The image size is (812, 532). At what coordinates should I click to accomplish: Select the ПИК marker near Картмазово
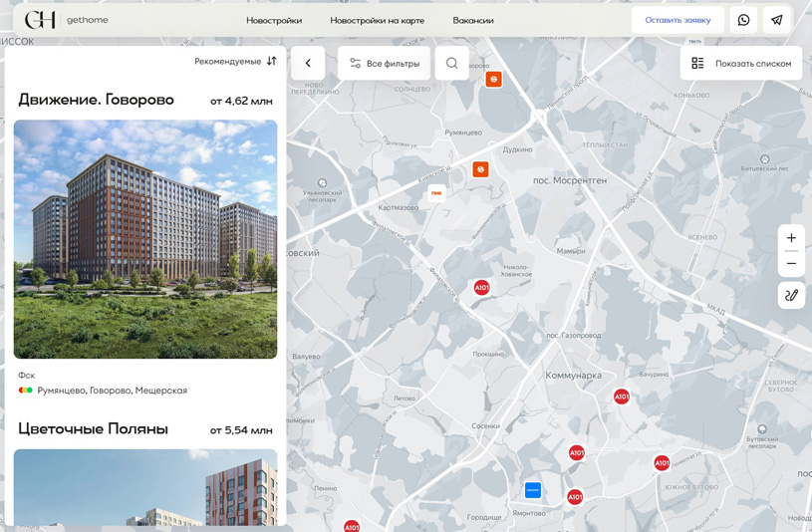[436, 193]
